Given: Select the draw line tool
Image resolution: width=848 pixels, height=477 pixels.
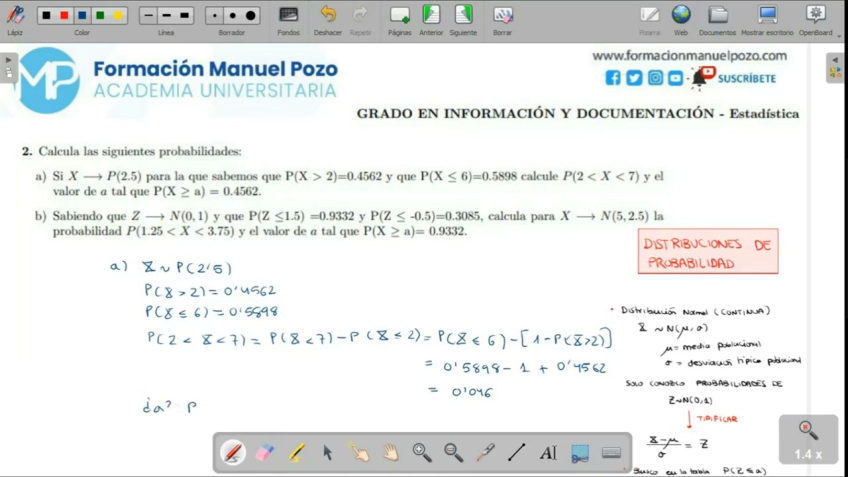Looking at the screenshot, I should [516, 453].
